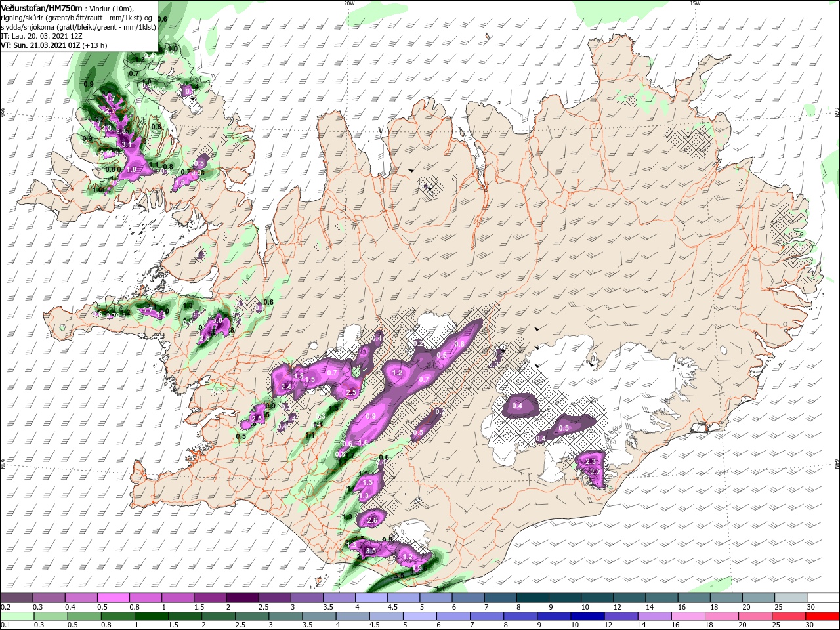Select the bright red 30 rain legend swatch

pos(823,616)
